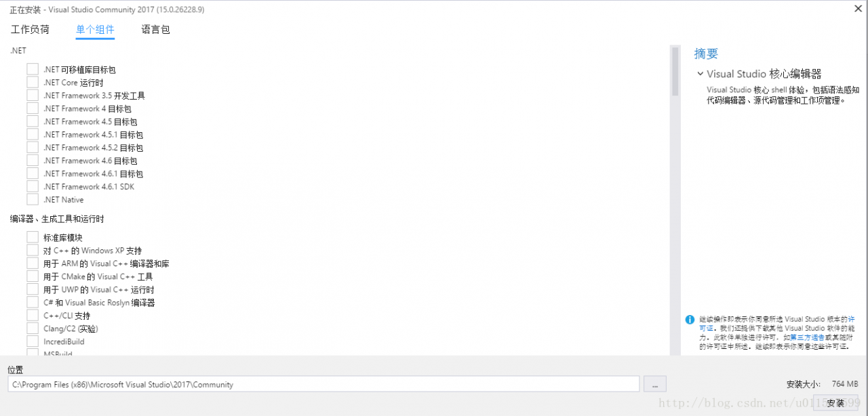Screen dimensions: 868x416
Task: Switch to the 工作负荷 tab
Action: pos(30,30)
